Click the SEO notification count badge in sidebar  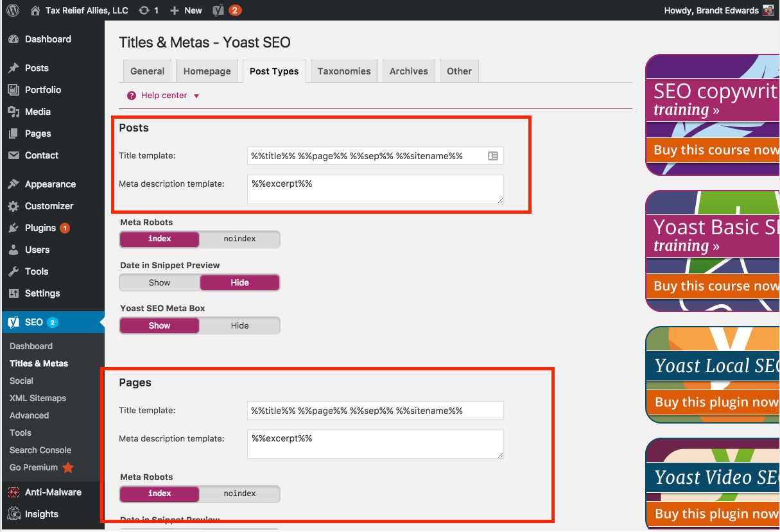tap(53, 322)
